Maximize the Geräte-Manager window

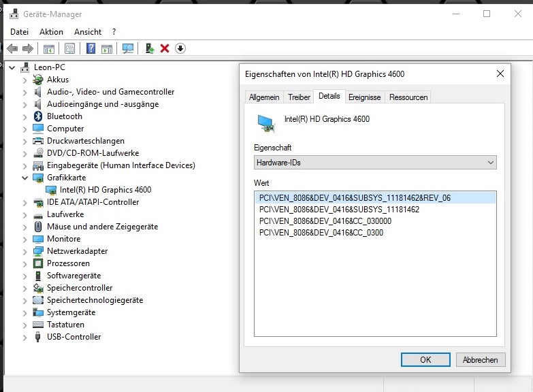point(487,14)
